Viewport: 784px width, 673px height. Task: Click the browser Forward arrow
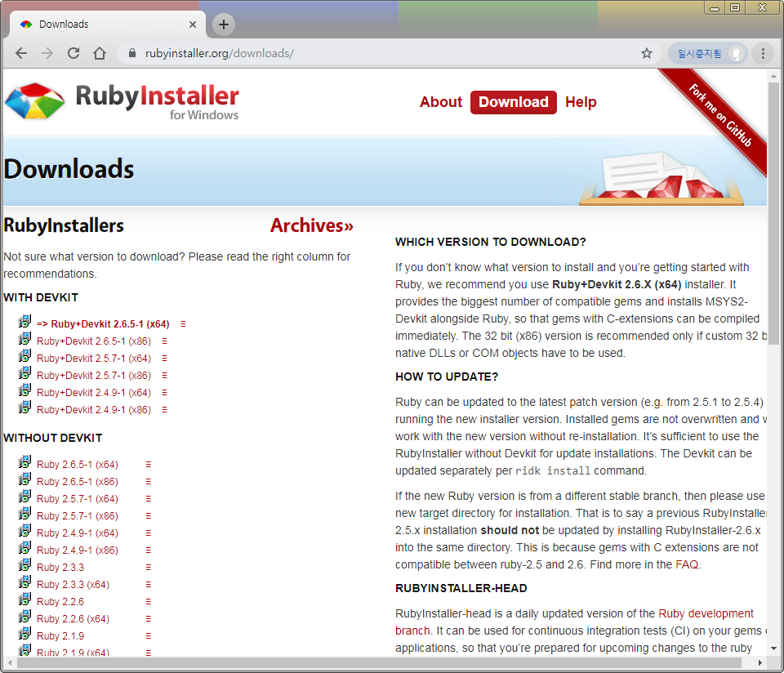(47, 53)
